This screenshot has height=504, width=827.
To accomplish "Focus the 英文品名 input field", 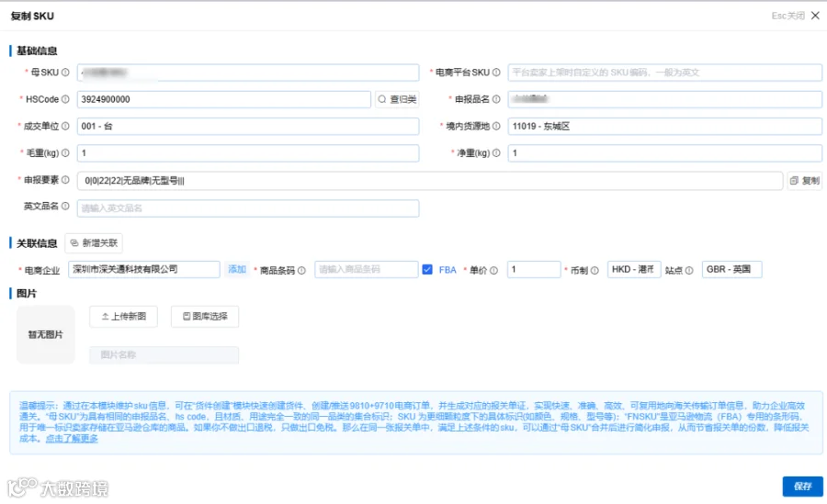I will click(x=248, y=208).
